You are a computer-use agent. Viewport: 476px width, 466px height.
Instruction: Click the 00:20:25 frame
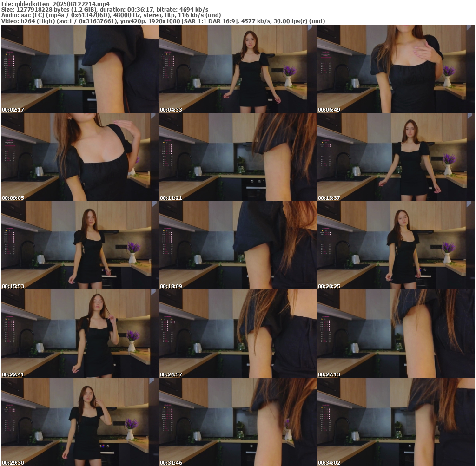point(396,245)
